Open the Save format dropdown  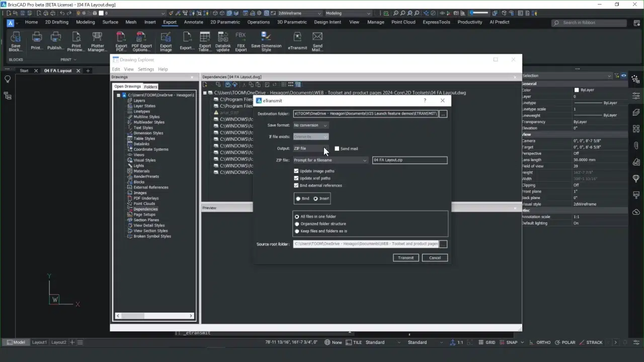310,125
